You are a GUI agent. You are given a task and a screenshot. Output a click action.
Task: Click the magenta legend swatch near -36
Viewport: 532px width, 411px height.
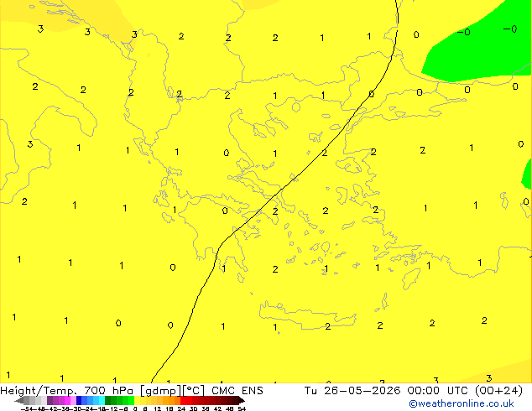[67, 400]
